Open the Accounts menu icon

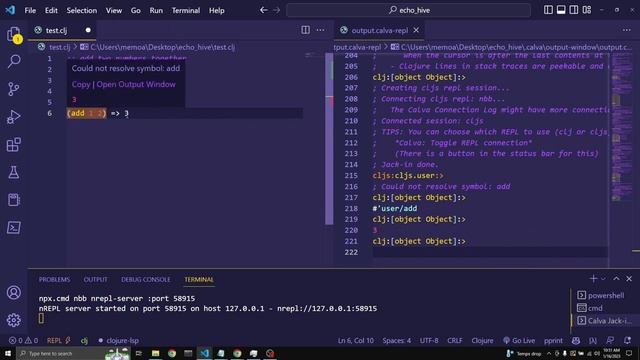(13, 293)
